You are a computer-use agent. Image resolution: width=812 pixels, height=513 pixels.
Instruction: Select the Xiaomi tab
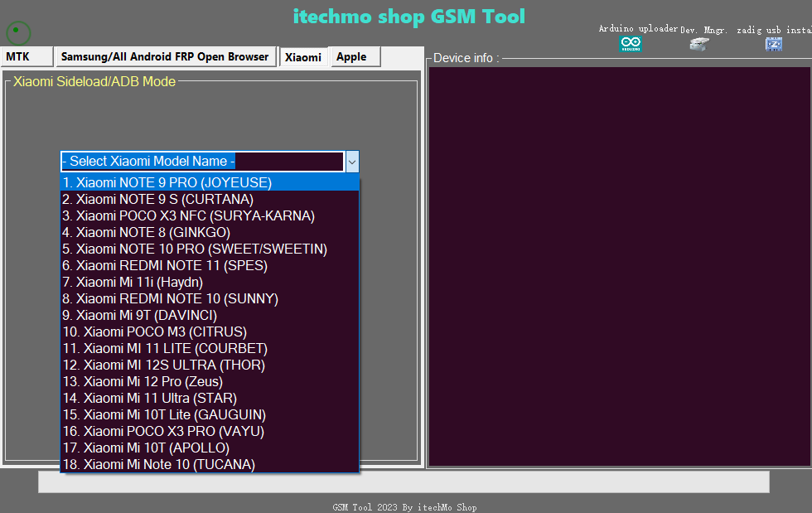pyautogui.click(x=302, y=57)
